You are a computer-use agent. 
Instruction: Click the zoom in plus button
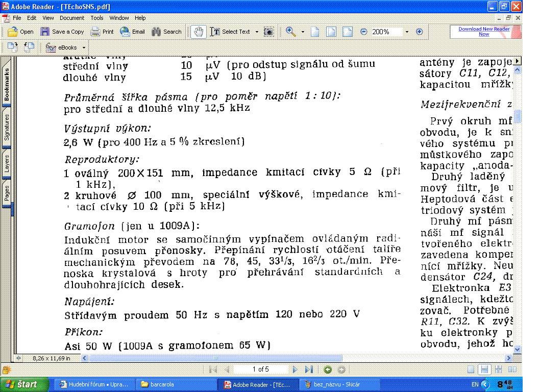click(x=420, y=32)
